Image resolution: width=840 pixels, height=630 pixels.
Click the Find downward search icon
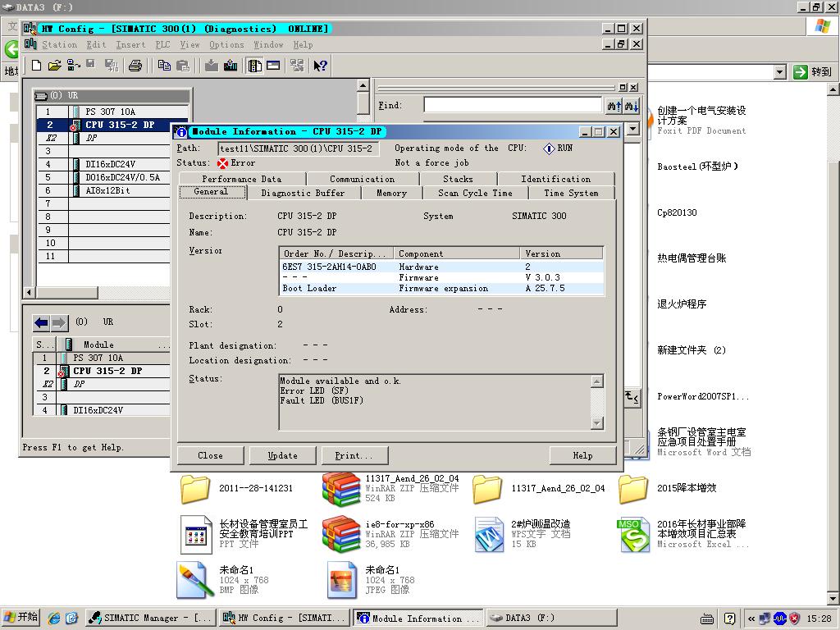point(632,106)
